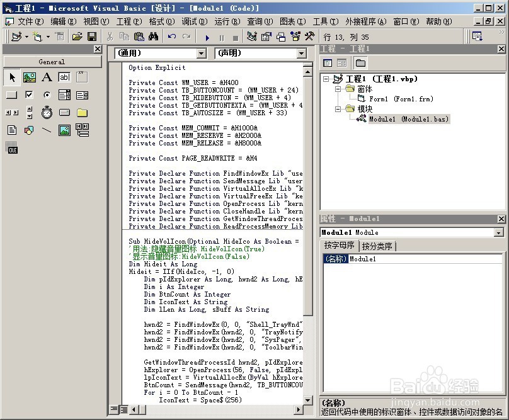Viewport: 509px width, 420px height.
Task: Select the FileListBox control tool
Action: (12, 130)
